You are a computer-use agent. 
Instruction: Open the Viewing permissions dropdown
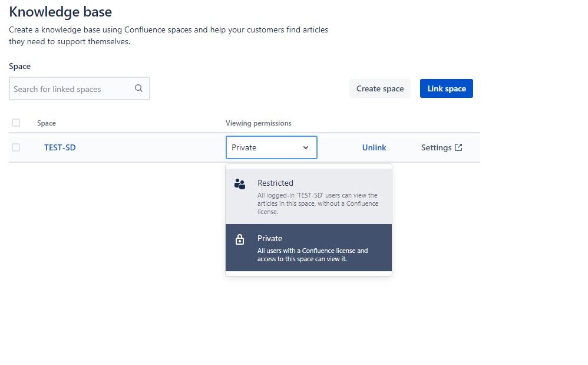click(x=271, y=147)
